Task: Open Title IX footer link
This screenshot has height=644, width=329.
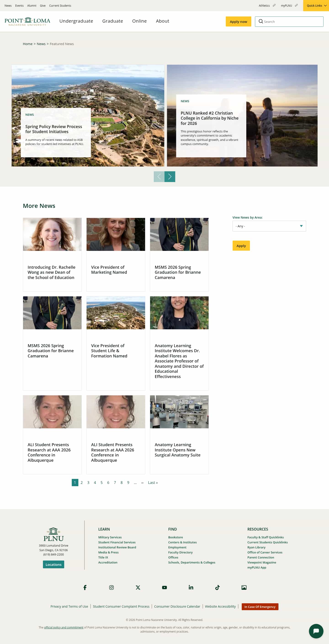Action: 103,557
